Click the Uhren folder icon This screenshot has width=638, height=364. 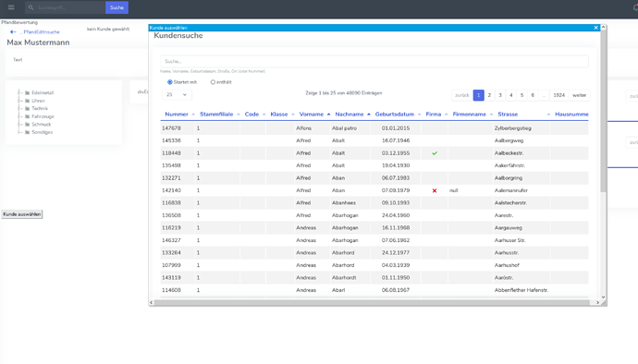click(27, 101)
